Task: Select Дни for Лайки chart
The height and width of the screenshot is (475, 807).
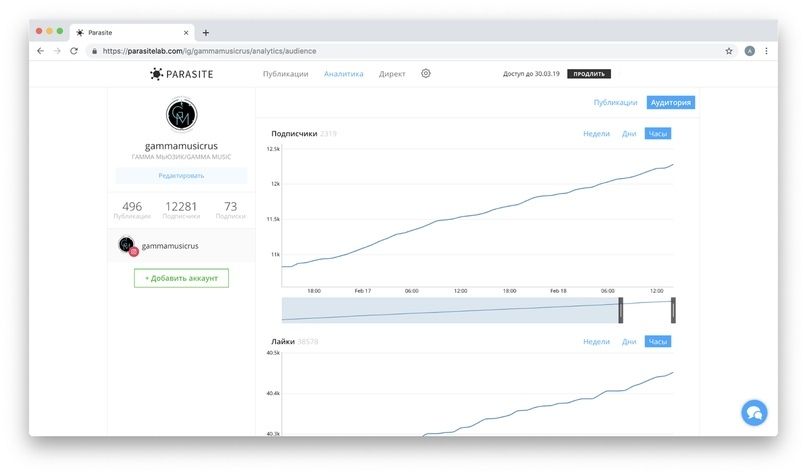Action: coord(629,342)
